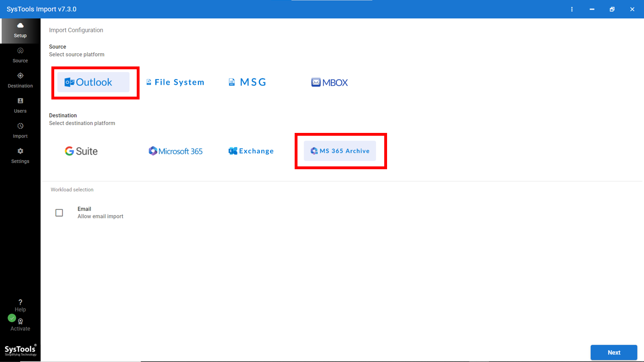Select MSG as source platform
Screen dimensions: 644x362
tap(248, 82)
